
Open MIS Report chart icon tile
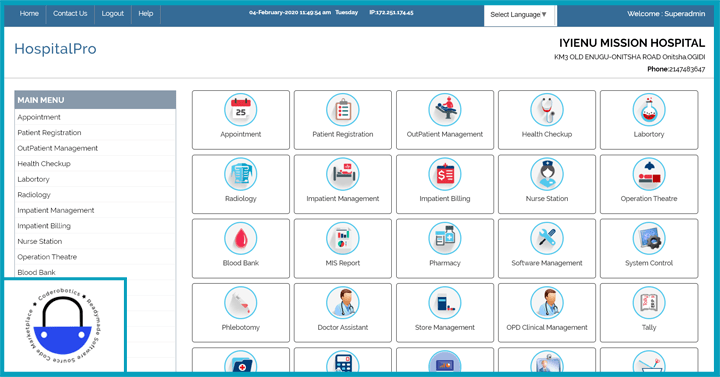tap(343, 248)
